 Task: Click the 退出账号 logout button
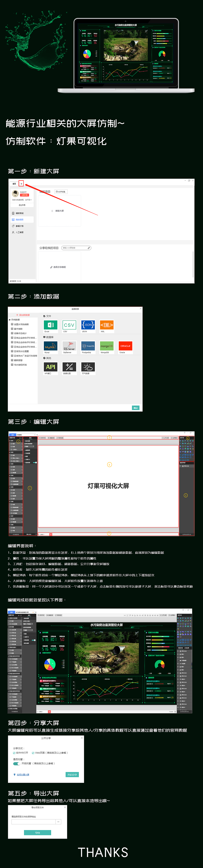(22, 205)
